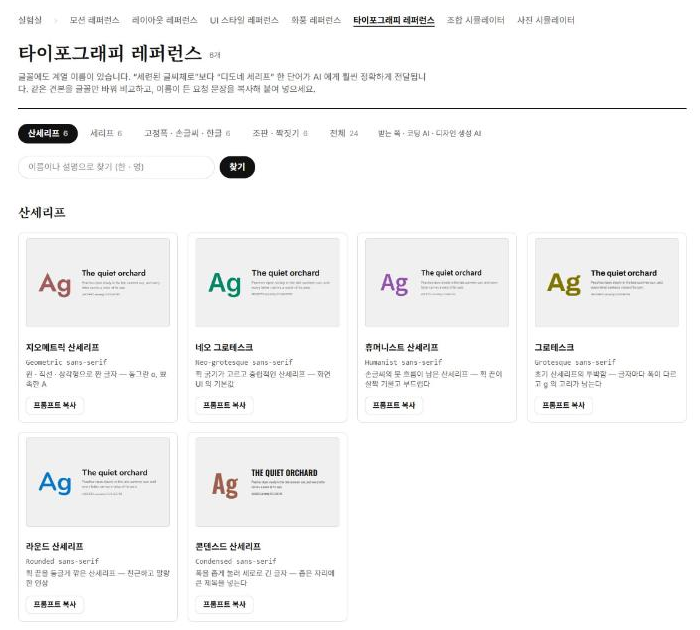This screenshot has width=700, height=630.
Task: Click the Geometric sans-serif label
Action: pyautogui.click(x=66, y=362)
